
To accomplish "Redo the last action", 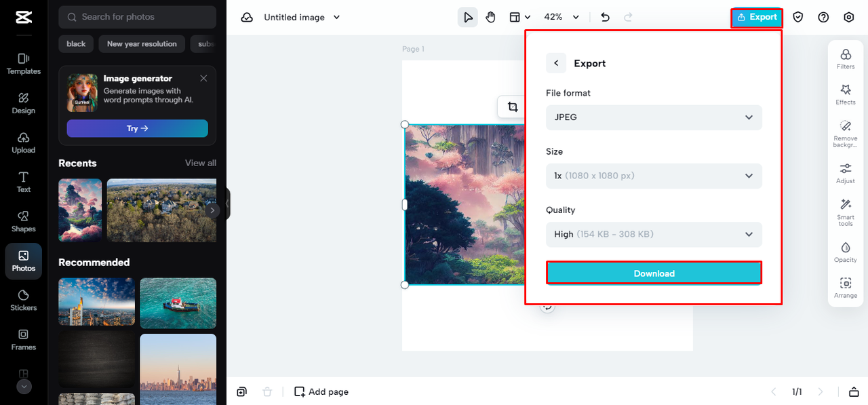I will [628, 17].
